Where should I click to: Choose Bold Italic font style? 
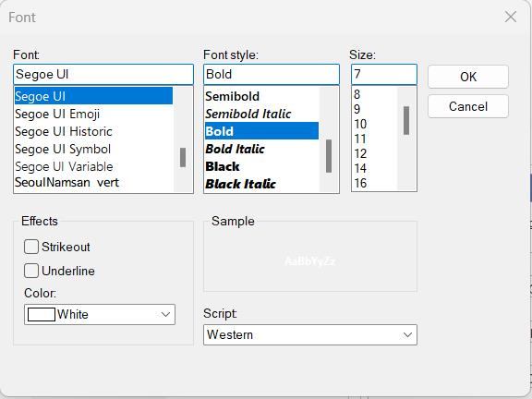click(261, 149)
